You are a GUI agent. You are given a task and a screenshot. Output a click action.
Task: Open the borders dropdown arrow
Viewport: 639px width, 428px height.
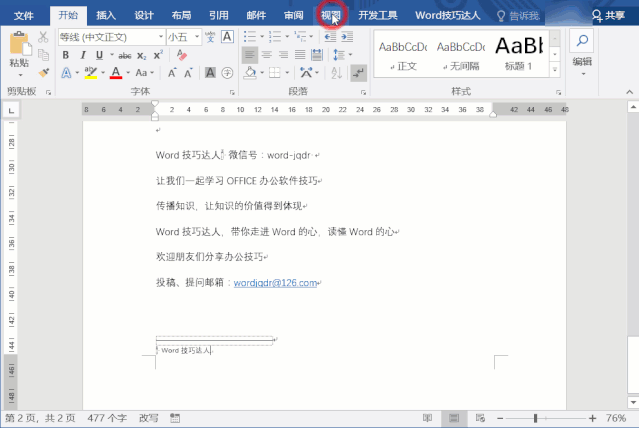tap(287, 73)
